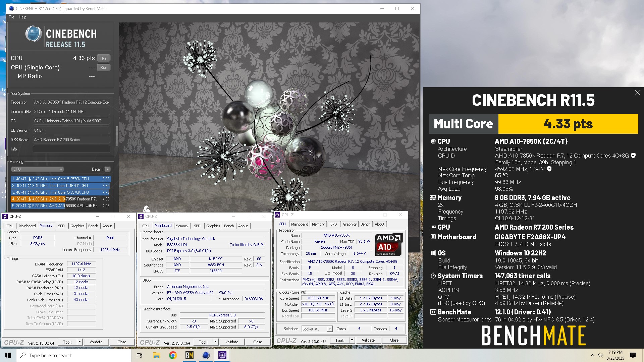Click the CPU-Z icon in Mainboard window title

point(141,217)
